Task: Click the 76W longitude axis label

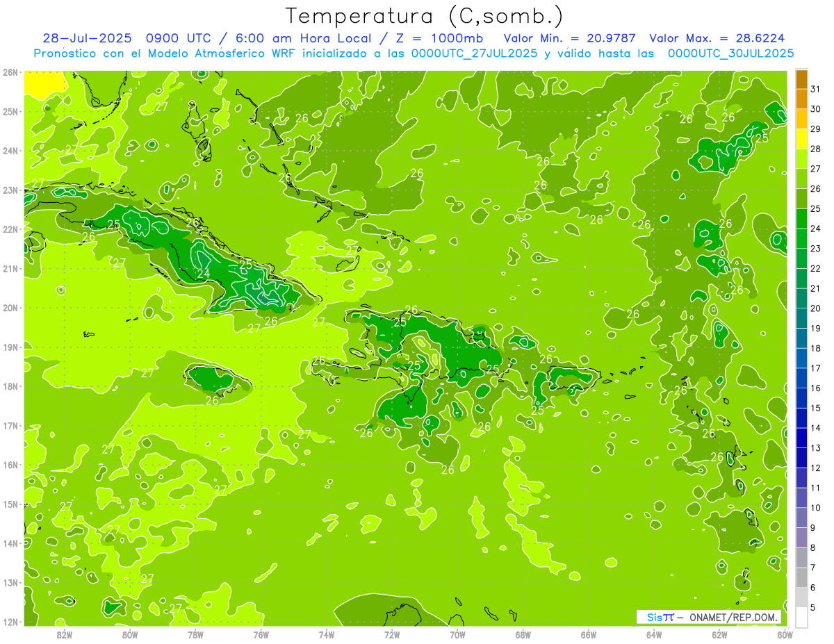Action: (261, 634)
